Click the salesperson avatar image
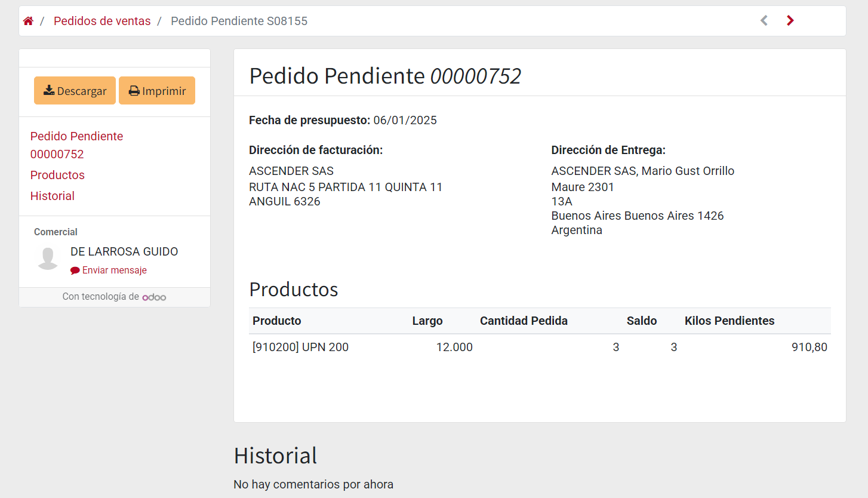 [48, 259]
